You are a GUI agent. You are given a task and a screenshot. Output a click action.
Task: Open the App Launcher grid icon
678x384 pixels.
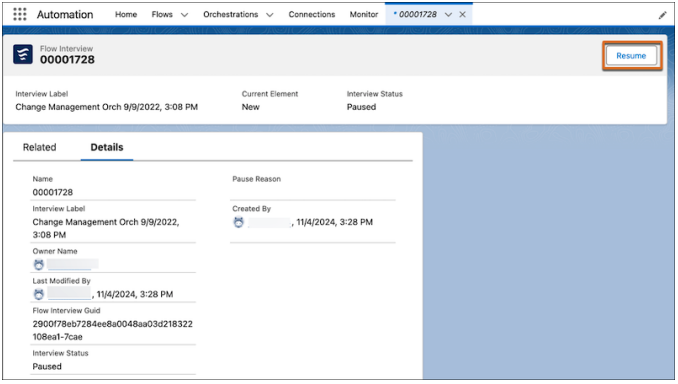(19, 14)
